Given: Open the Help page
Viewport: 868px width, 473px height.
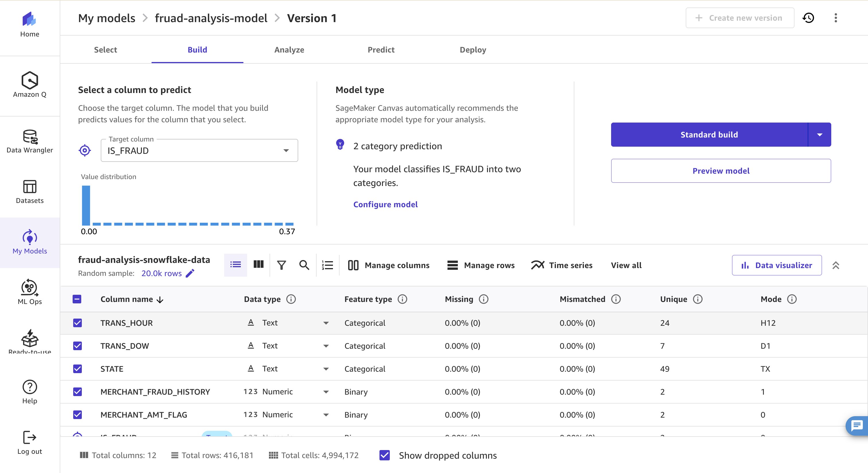Looking at the screenshot, I should pyautogui.click(x=30, y=392).
